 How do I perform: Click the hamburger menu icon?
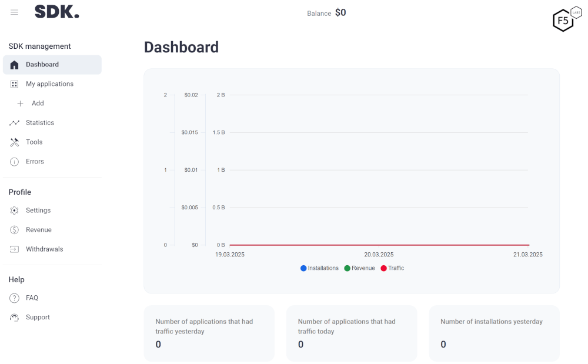[14, 12]
